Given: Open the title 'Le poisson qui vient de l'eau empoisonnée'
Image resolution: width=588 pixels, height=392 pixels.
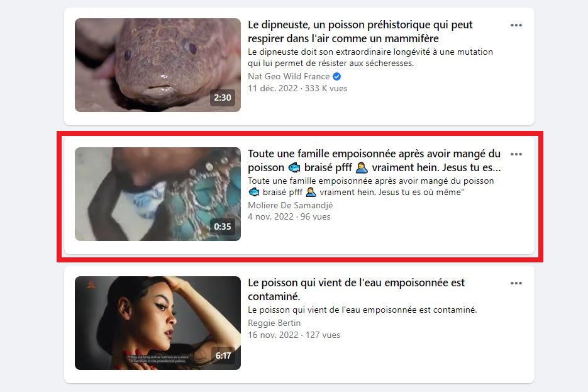Looking at the screenshot, I should (356, 289).
